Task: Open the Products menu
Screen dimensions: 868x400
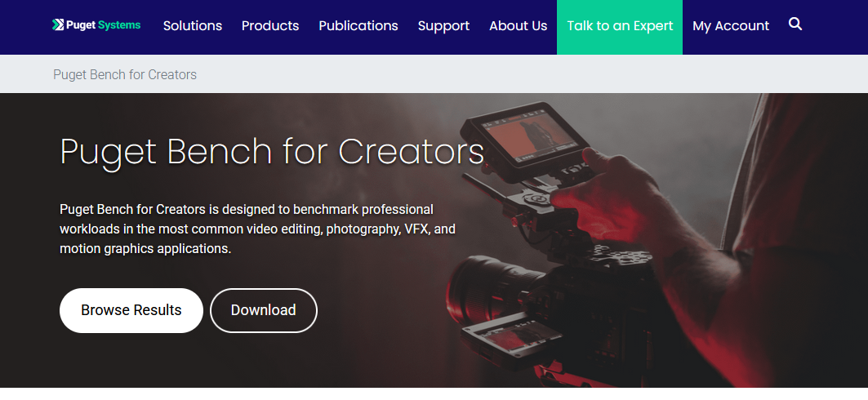Action: click(270, 26)
